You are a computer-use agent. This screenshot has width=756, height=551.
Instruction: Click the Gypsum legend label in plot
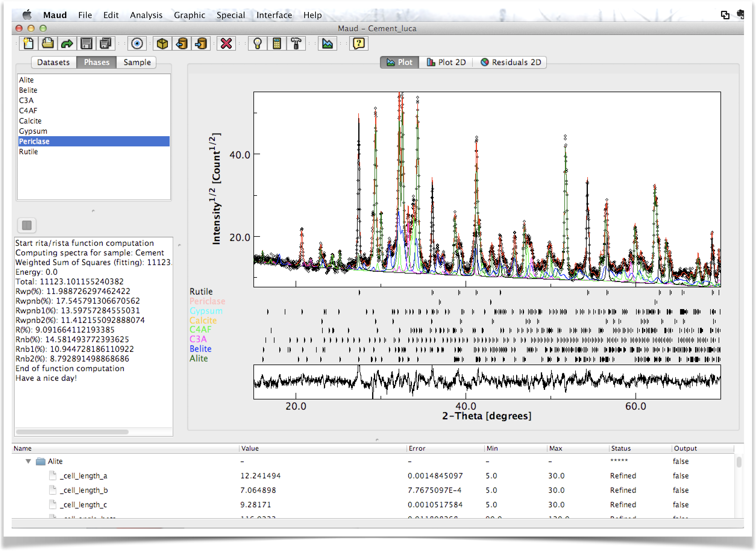pyautogui.click(x=206, y=311)
